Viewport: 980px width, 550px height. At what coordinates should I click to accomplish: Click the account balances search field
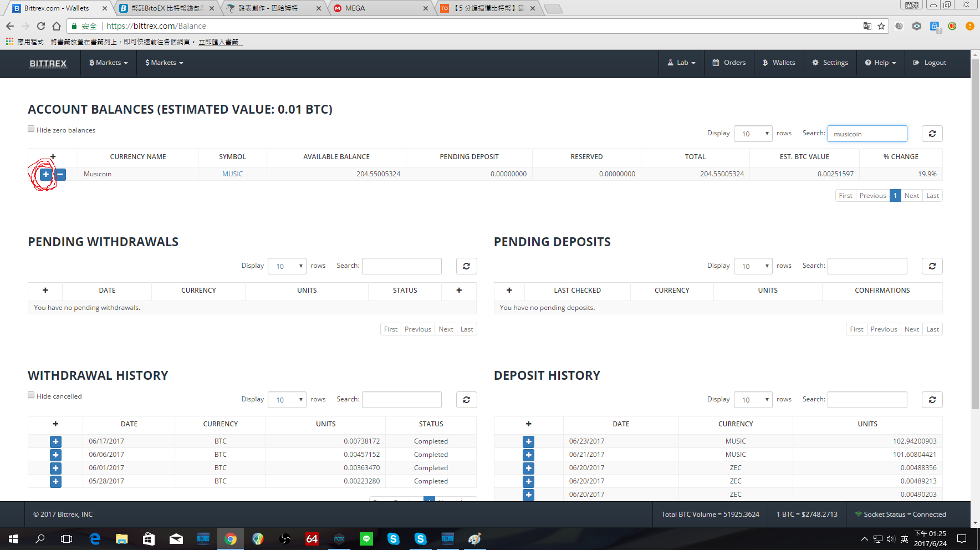(x=867, y=134)
